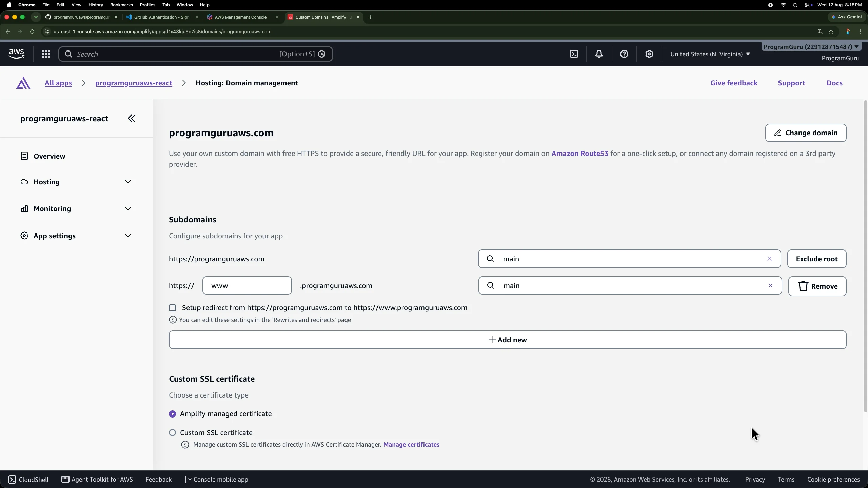
Task: Open macOS Spotlight search
Action: (x=795, y=5)
